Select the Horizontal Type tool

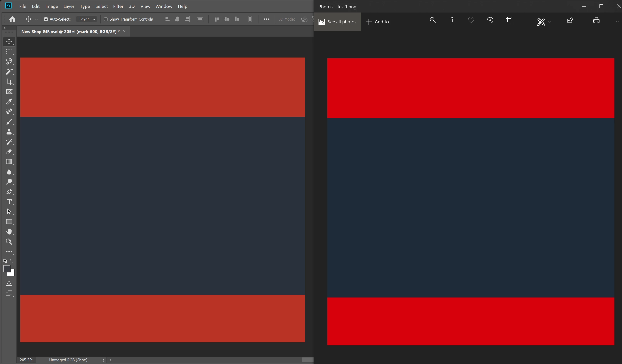coord(9,202)
